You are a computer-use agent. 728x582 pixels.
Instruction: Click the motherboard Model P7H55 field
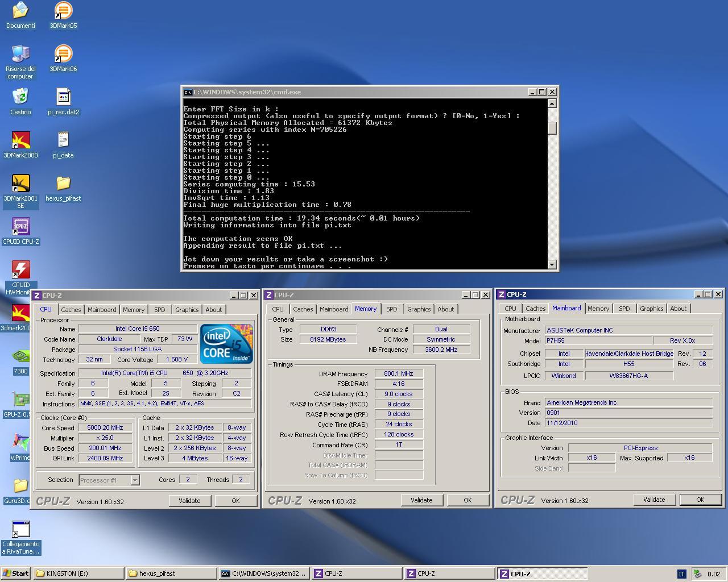pyautogui.click(x=598, y=340)
